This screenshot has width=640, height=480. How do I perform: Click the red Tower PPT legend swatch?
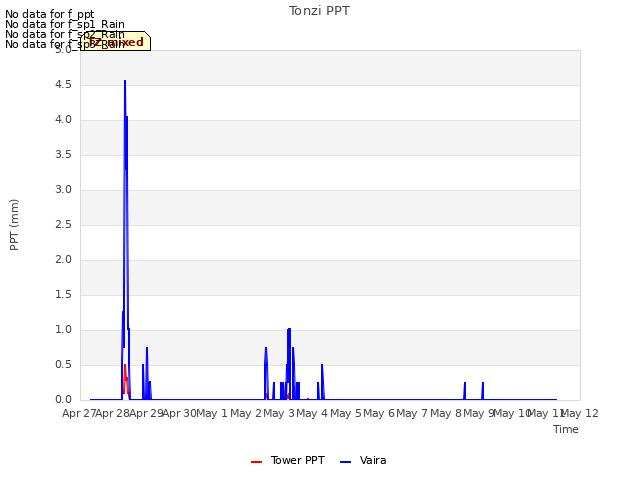pyautogui.click(x=256, y=462)
